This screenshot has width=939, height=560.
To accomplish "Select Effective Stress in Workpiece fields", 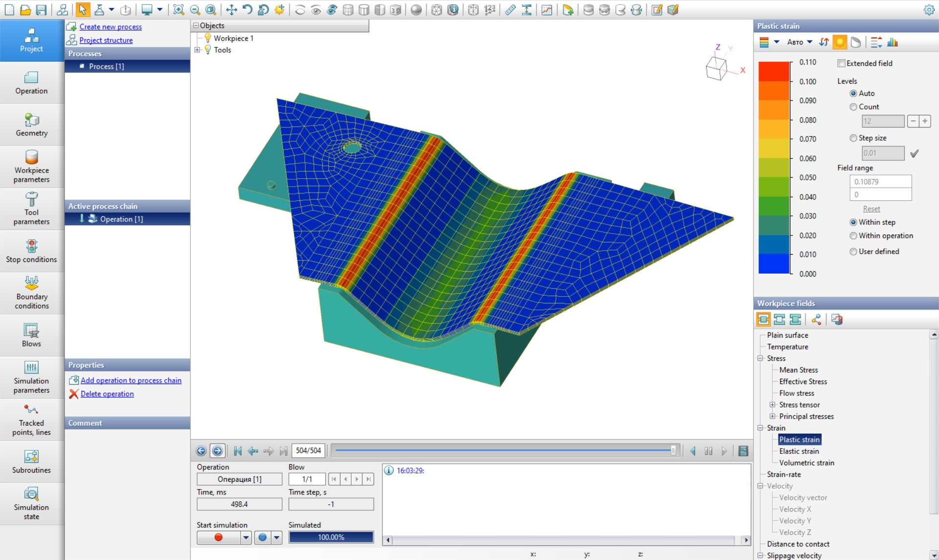I will [803, 382].
